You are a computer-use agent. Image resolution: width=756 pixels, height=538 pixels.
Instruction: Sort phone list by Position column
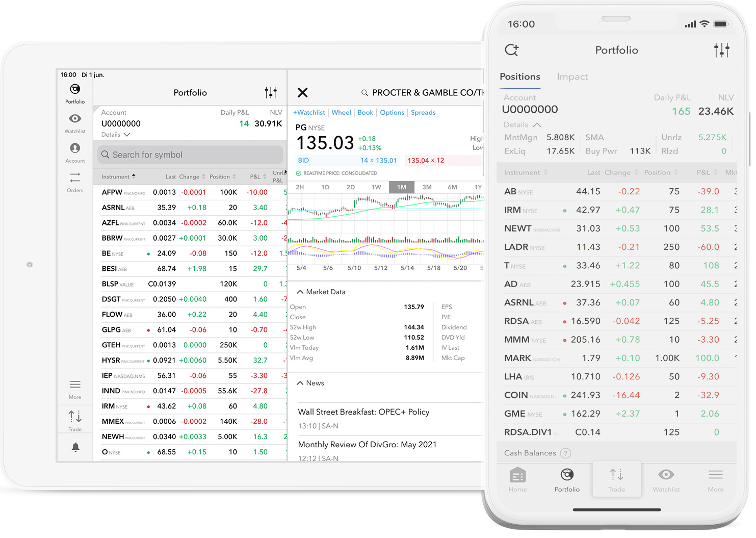click(x=661, y=172)
